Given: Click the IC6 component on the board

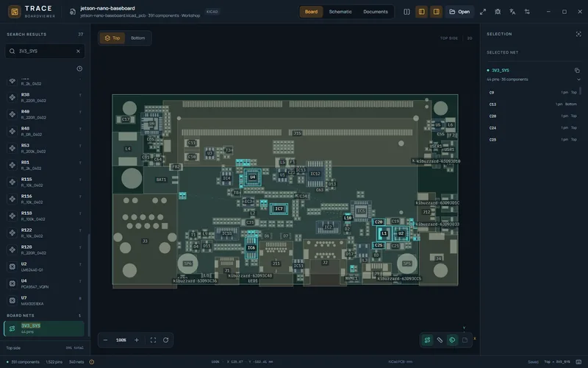Looking at the screenshot, I should point(251,247).
